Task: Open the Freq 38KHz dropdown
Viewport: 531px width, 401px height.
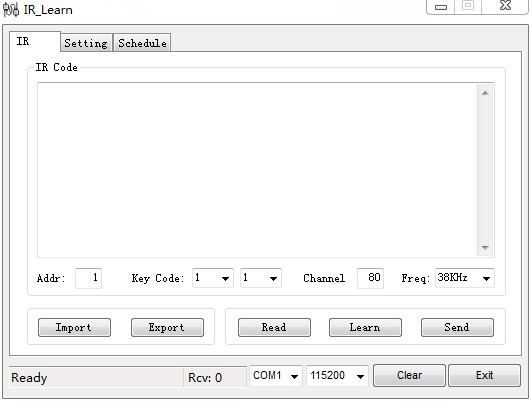Action: click(x=465, y=278)
